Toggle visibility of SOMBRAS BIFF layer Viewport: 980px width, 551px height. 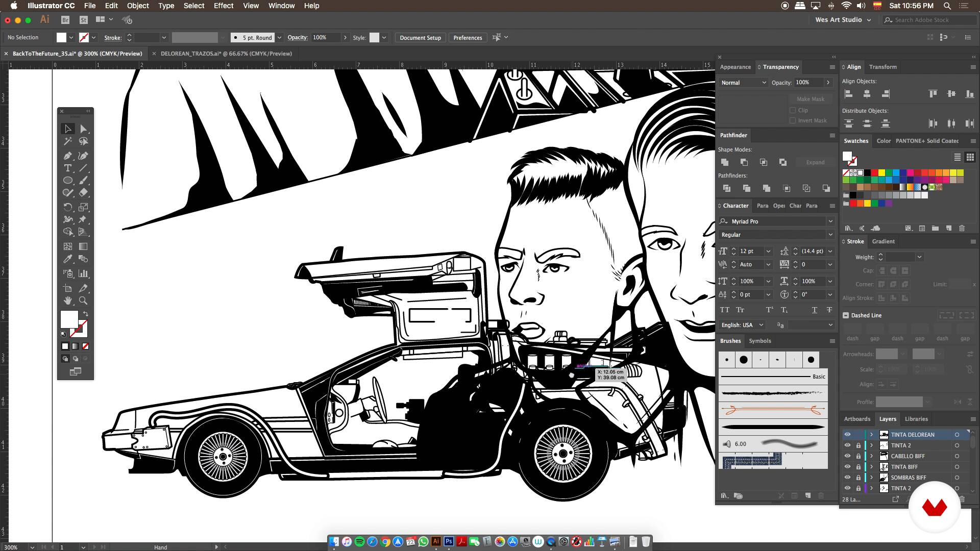[x=847, y=478]
